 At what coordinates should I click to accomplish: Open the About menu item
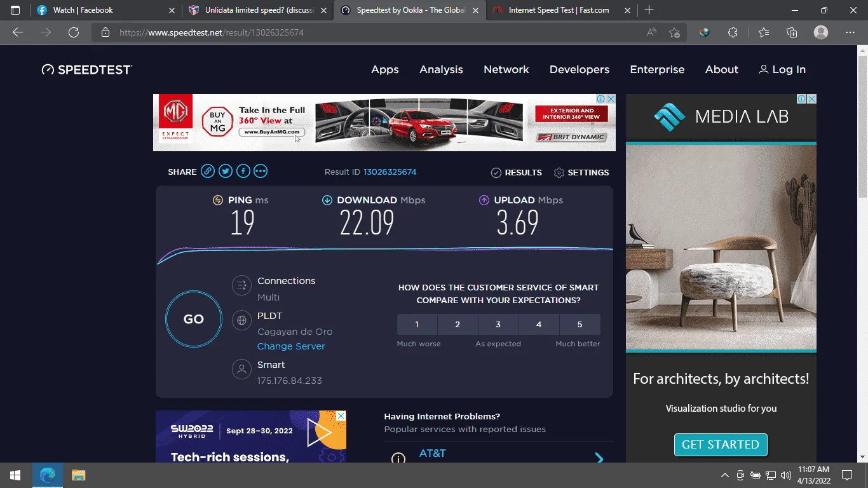722,70
